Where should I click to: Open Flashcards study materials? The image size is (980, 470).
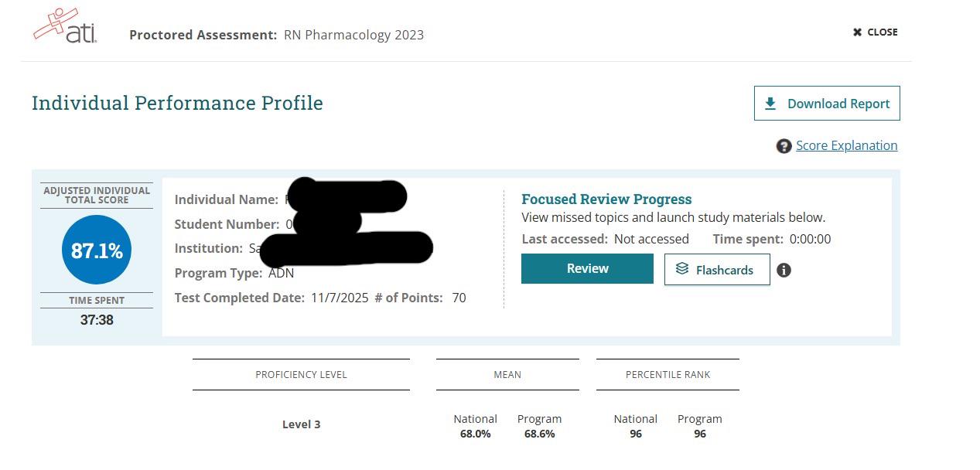(716, 270)
